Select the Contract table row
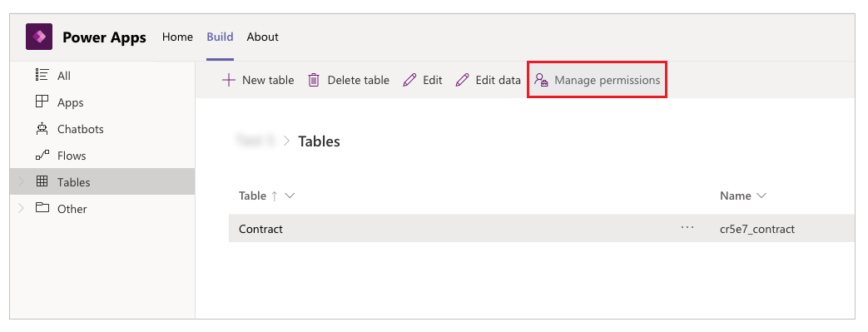 (542, 229)
